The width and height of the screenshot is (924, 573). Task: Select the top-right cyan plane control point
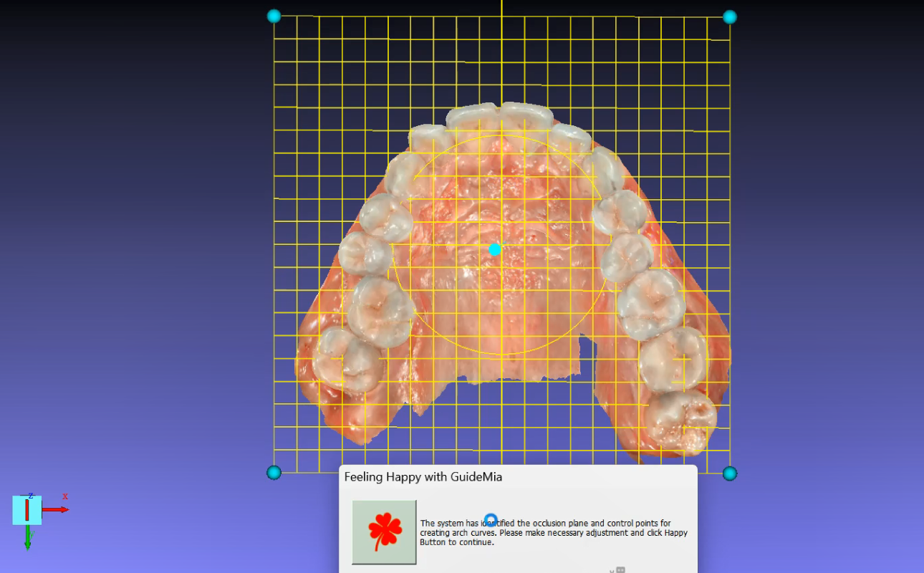[729, 16]
